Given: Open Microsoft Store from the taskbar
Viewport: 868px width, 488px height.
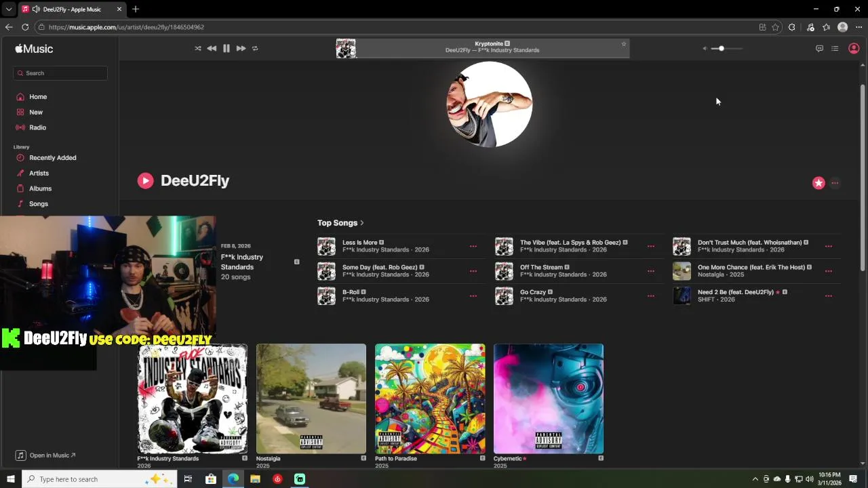Looking at the screenshot, I should [211, 479].
